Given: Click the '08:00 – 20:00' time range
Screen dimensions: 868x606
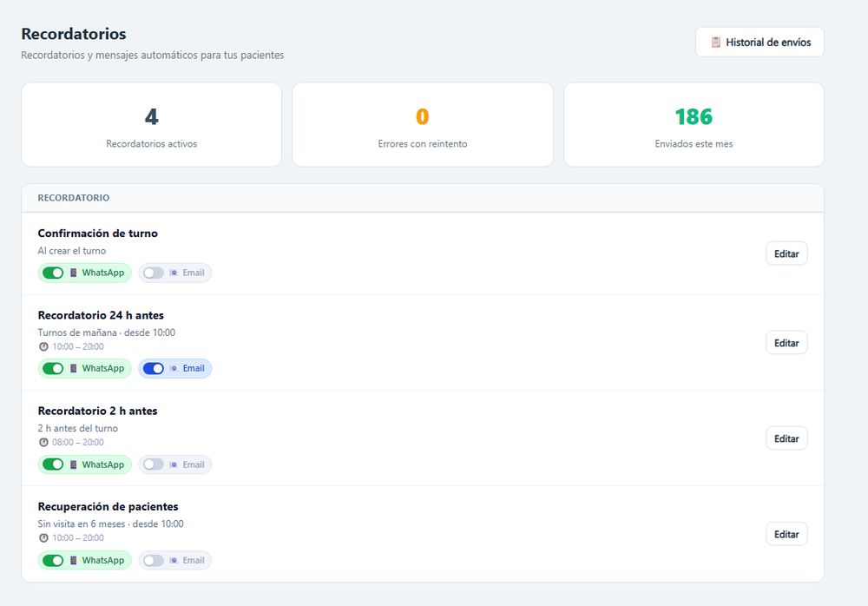Looking at the screenshot, I should tap(78, 442).
